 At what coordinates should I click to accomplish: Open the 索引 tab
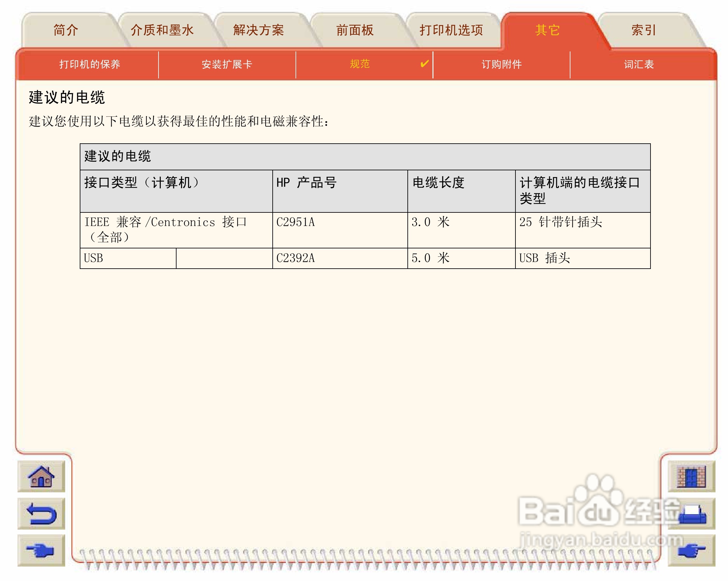(x=643, y=30)
